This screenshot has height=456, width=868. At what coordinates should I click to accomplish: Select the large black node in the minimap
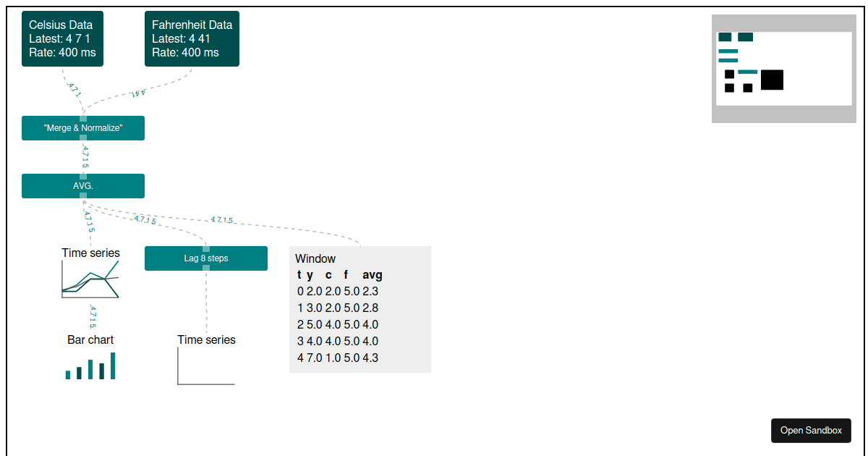773,80
